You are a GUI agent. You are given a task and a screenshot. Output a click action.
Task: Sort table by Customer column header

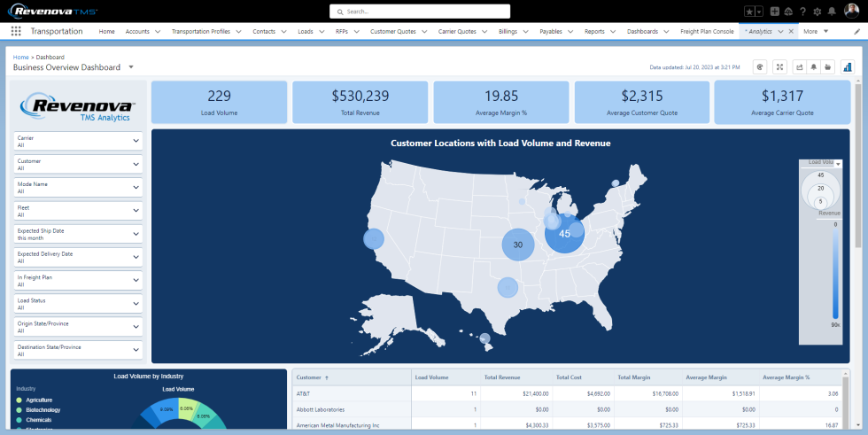312,377
